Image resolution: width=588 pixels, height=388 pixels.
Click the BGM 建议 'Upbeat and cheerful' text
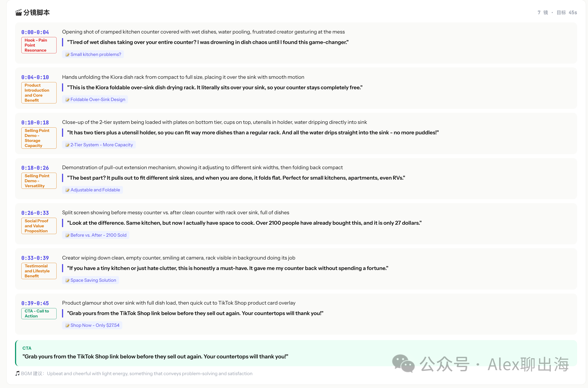150,373
